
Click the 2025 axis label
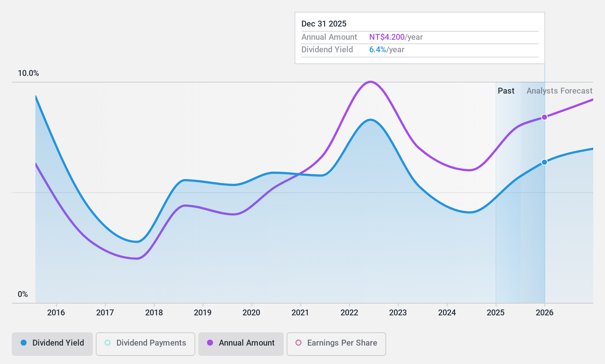(496, 312)
